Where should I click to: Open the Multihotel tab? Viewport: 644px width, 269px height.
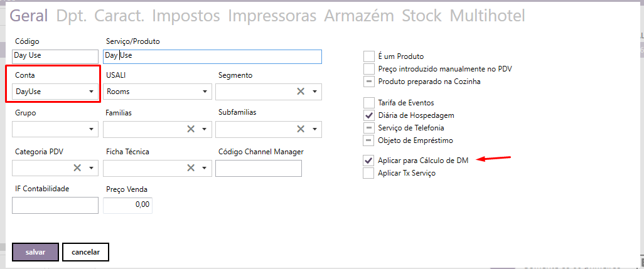pos(487,16)
